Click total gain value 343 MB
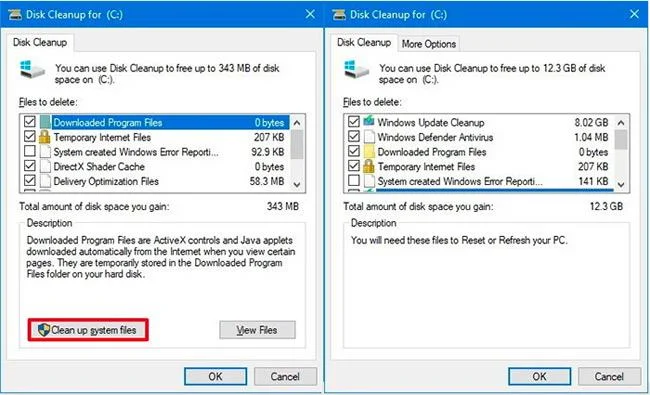This screenshot has height=395, width=650. click(283, 206)
